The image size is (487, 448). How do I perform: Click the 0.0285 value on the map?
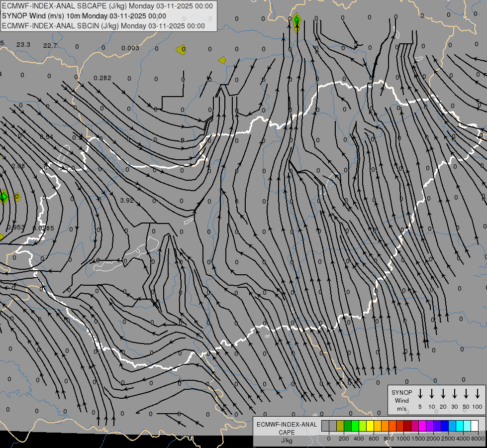click(x=43, y=228)
